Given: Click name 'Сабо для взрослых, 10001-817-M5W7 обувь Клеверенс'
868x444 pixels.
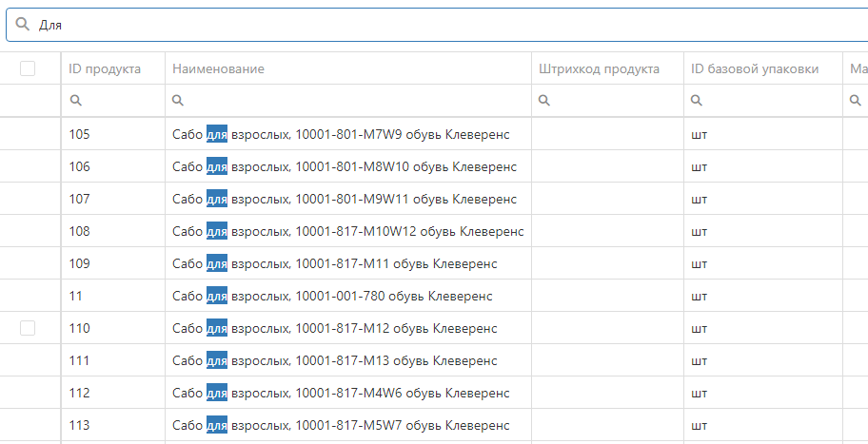Looking at the screenshot, I should (x=341, y=425).
